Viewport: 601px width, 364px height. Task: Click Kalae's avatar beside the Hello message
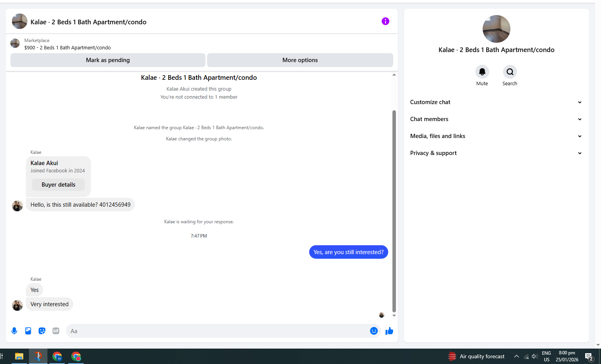pos(17,206)
